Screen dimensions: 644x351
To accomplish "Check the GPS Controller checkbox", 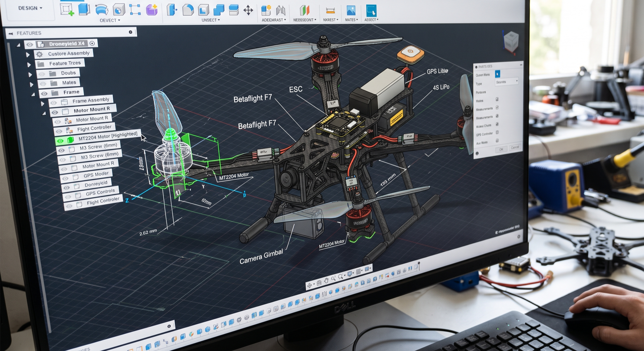I will (x=497, y=132).
